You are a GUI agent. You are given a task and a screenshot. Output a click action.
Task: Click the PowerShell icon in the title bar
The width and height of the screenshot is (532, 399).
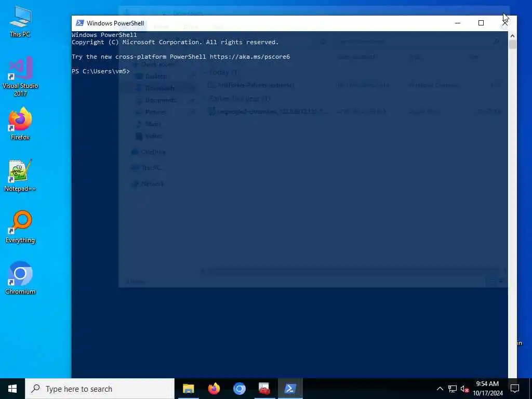[79, 23]
